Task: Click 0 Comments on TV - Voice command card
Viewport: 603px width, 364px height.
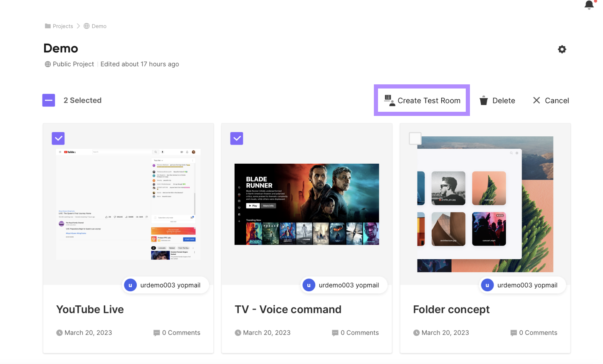Action: 360,333
